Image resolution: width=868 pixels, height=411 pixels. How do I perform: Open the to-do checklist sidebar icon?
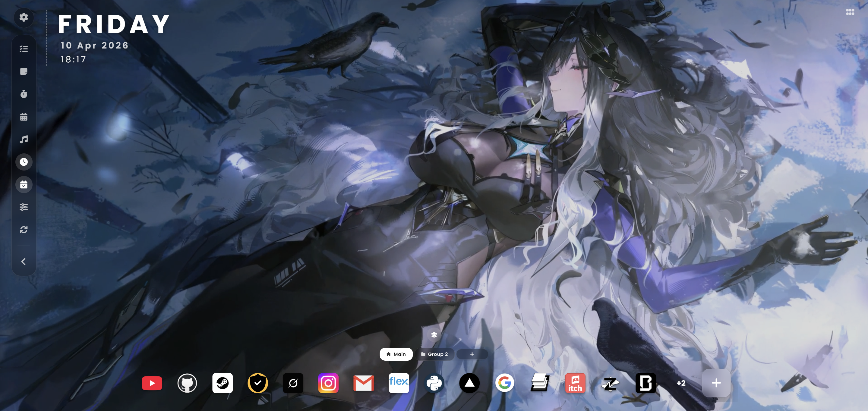(x=24, y=49)
